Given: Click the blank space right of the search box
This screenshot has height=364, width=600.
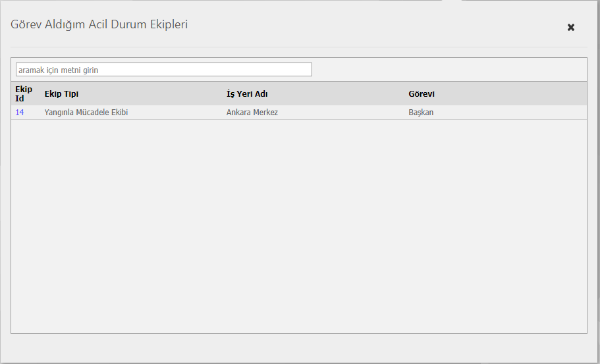Looking at the screenshot, I should (x=448, y=70).
